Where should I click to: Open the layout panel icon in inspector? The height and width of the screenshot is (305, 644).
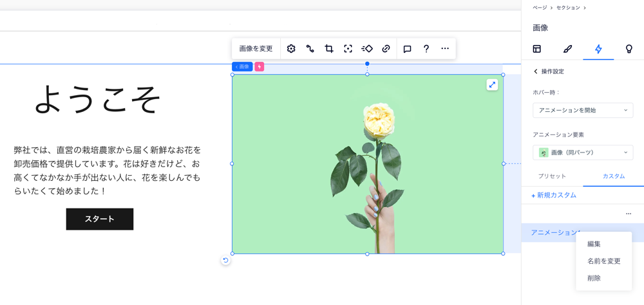tap(536, 49)
